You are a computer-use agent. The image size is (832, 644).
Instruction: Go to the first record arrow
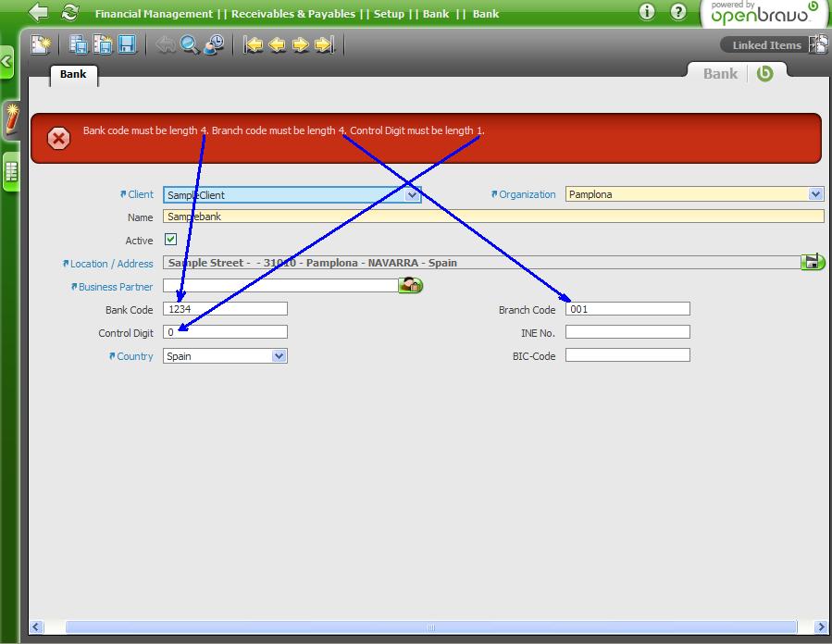(254, 44)
